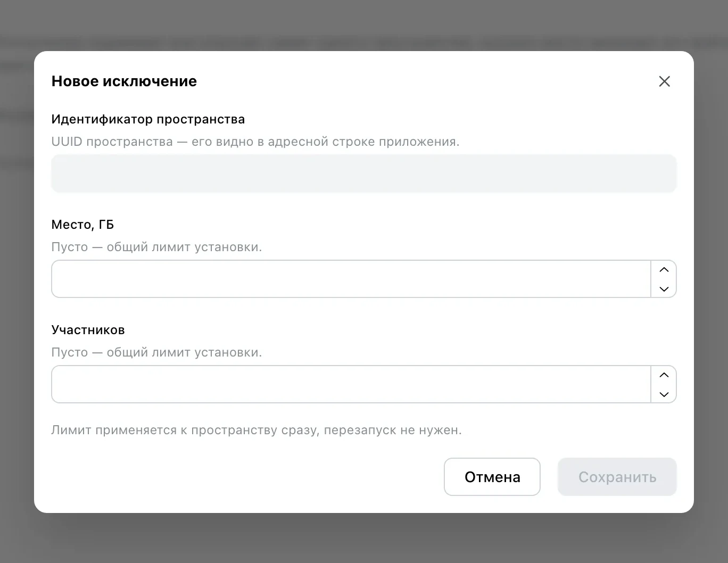
Task: Click the Идентификатор пространства label
Action: pyautogui.click(x=148, y=119)
